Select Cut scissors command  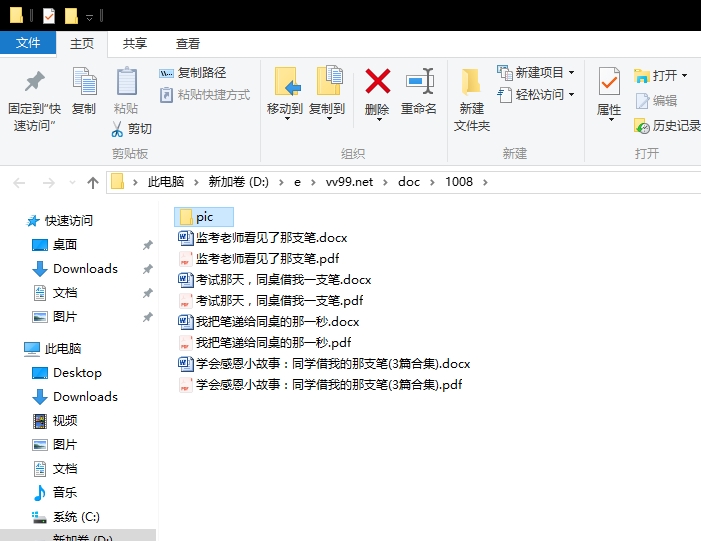[x=131, y=129]
